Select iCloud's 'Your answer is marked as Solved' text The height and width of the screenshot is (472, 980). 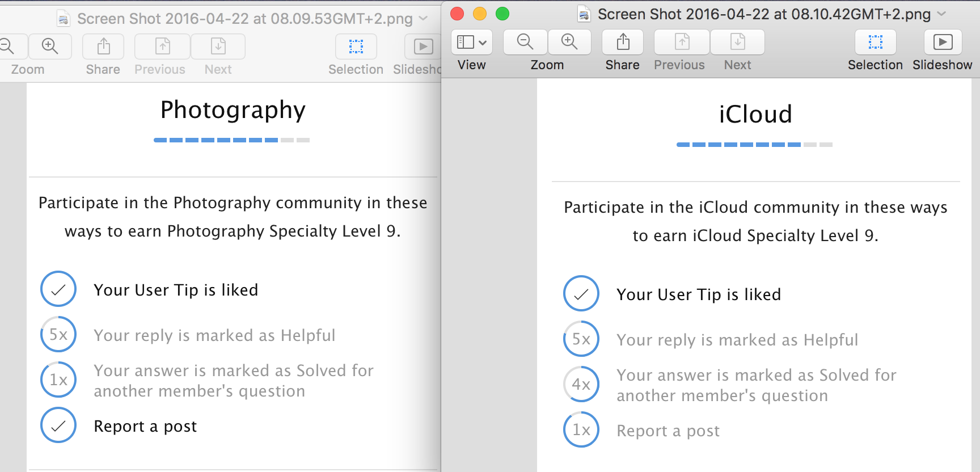(757, 385)
